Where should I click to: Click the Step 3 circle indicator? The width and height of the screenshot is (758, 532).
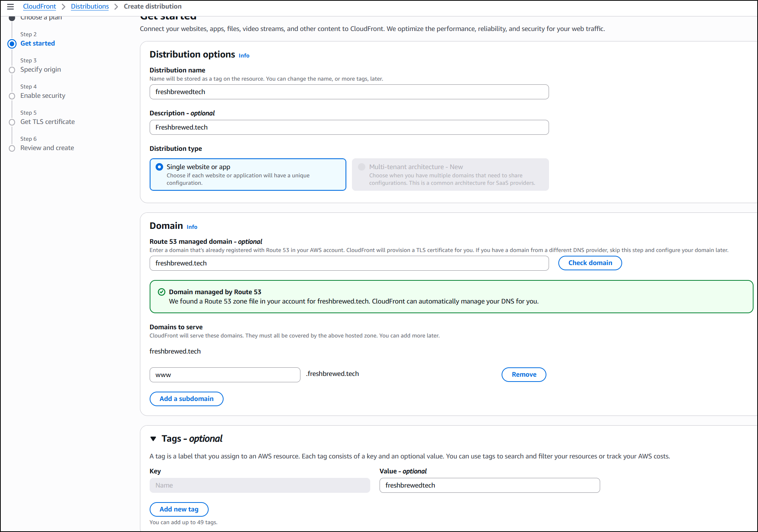pyautogui.click(x=12, y=70)
